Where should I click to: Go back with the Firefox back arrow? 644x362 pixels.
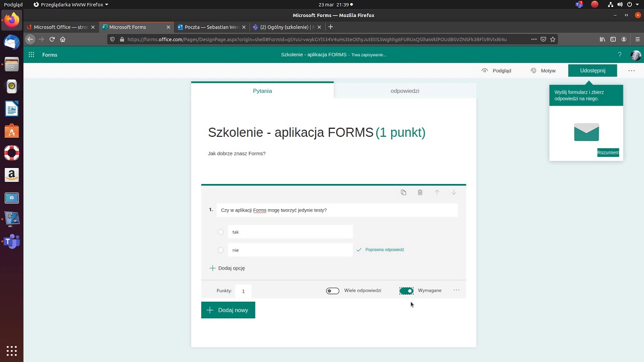pyautogui.click(x=30, y=39)
